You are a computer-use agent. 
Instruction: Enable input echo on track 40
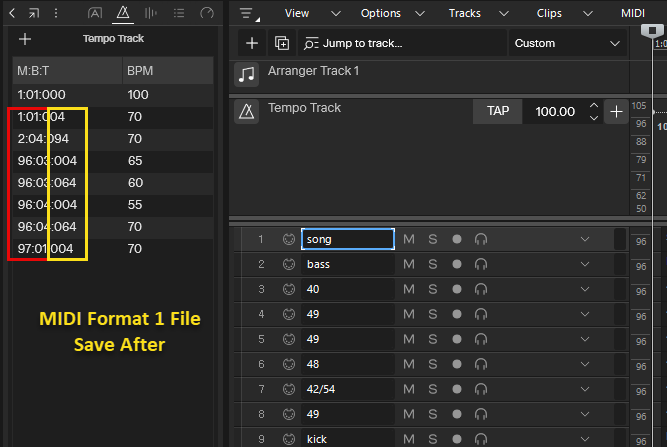point(481,289)
